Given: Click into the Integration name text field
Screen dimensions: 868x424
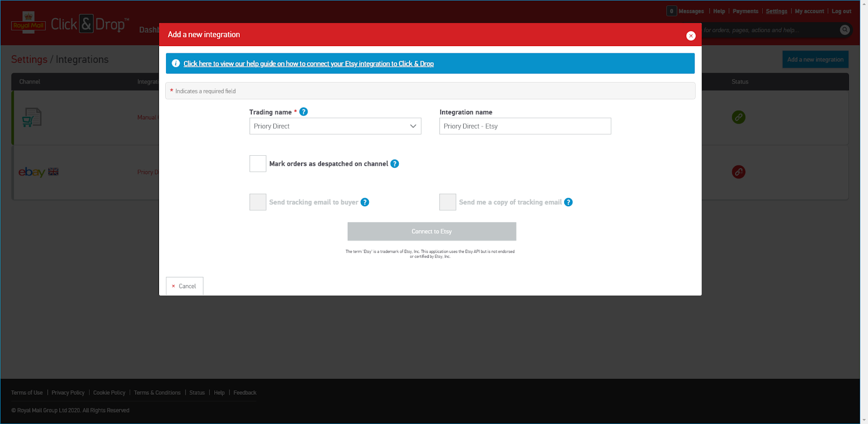Looking at the screenshot, I should pyautogui.click(x=525, y=126).
